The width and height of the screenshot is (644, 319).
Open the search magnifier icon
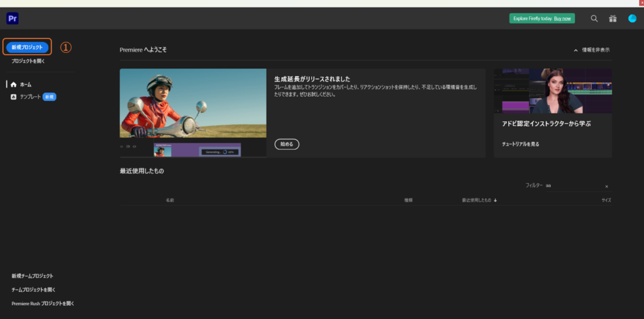point(594,19)
